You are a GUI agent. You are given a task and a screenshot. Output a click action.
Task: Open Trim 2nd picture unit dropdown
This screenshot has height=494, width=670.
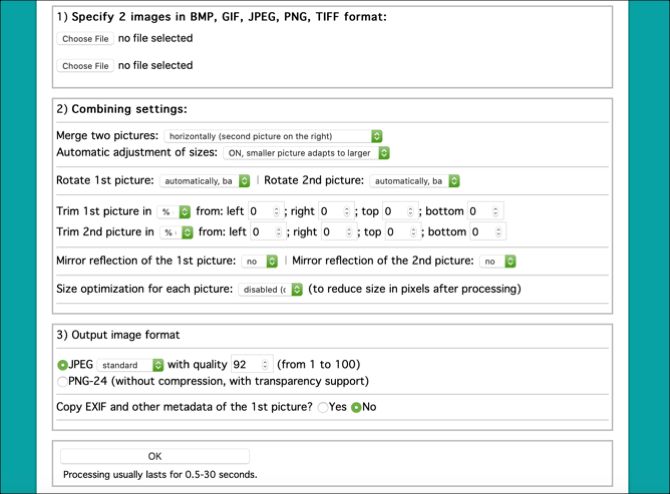(175, 232)
